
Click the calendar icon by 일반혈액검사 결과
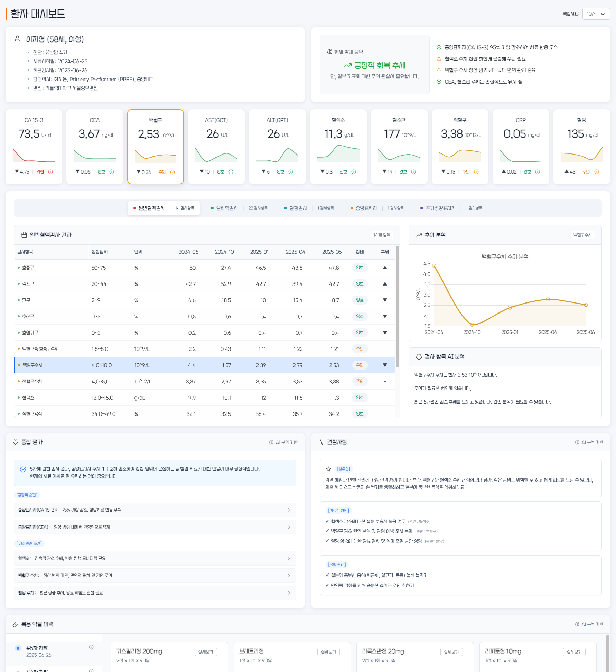point(24,235)
